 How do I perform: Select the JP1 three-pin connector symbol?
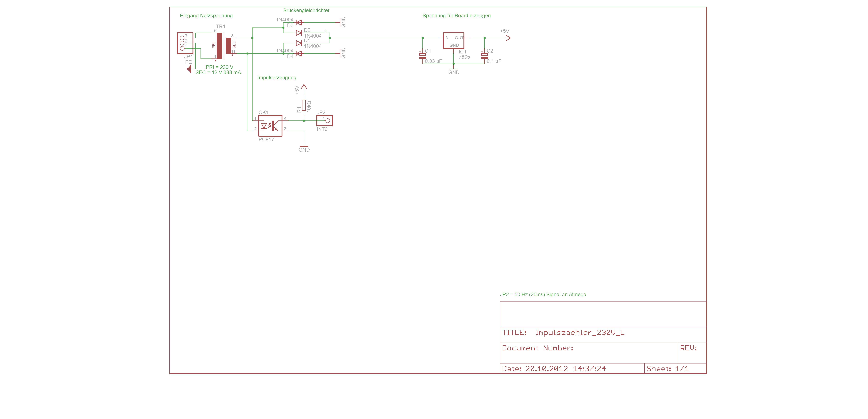pos(185,43)
